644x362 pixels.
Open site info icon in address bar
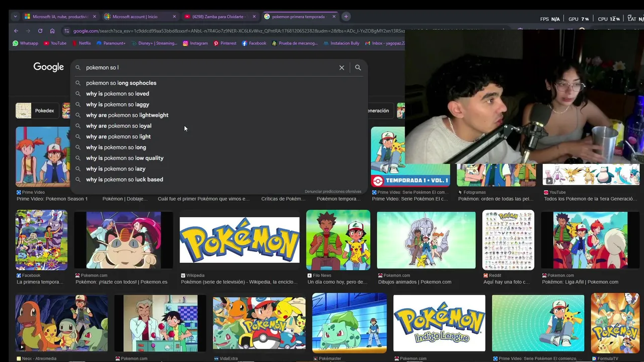coord(67,31)
